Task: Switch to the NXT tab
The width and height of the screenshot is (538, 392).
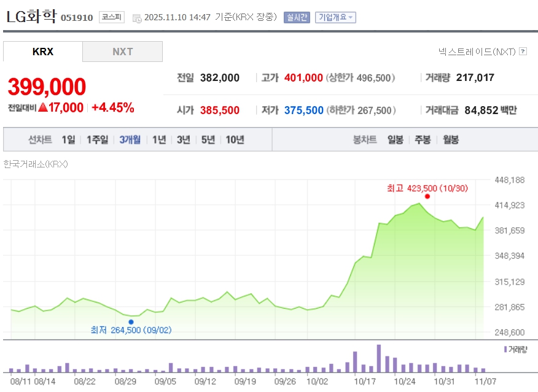Action: [122, 52]
